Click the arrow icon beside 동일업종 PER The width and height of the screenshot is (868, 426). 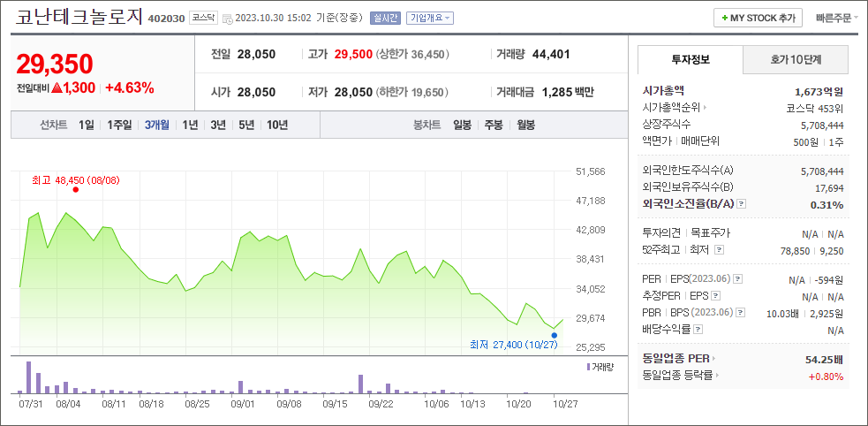pos(713,359)
